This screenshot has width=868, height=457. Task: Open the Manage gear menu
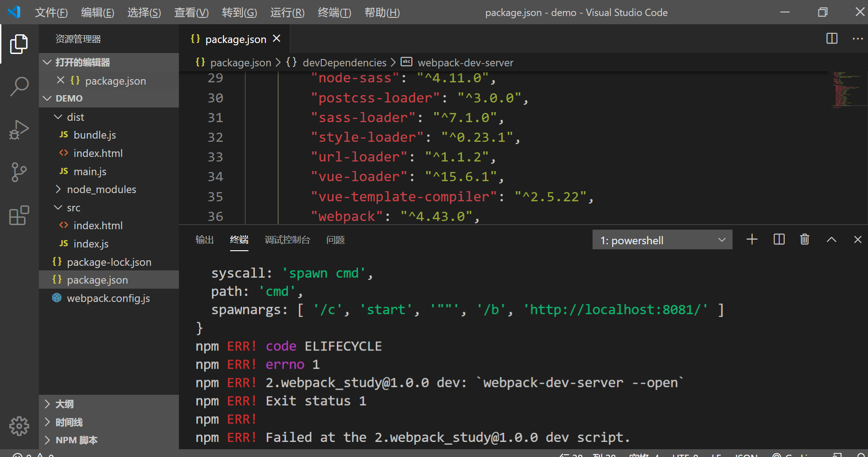[19, 426]
